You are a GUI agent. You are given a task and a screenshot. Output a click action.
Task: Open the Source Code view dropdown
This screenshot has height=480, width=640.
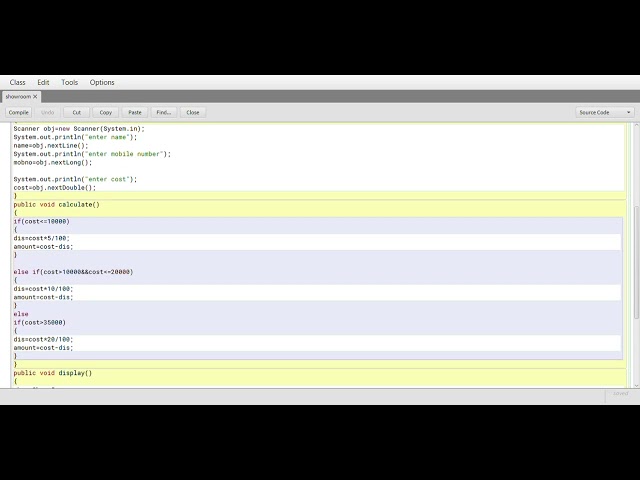click(x=605, y=112)
